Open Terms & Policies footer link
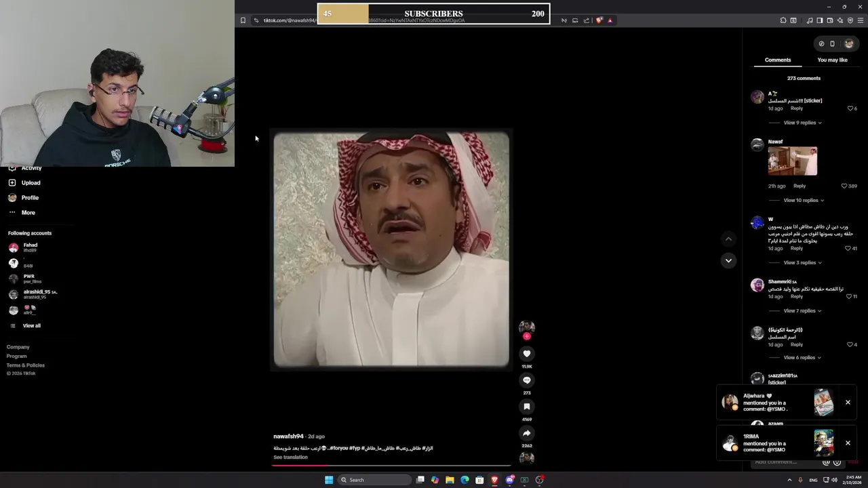 coord(26,365)
